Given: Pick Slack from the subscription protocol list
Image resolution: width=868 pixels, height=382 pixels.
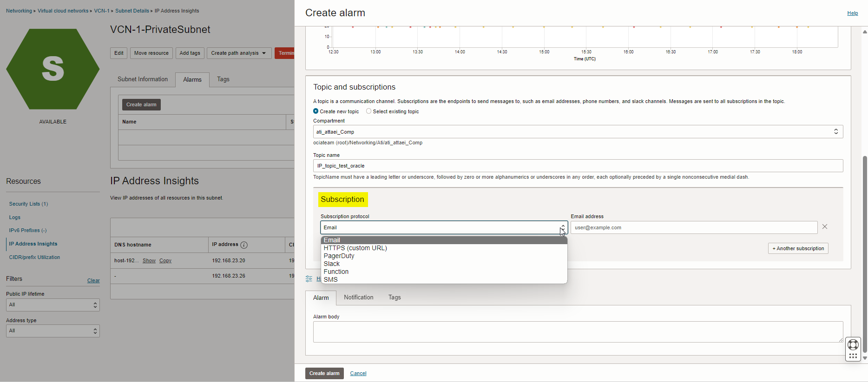Looking at the screenshot, I should pyautogui.click(x=332, y=264).
